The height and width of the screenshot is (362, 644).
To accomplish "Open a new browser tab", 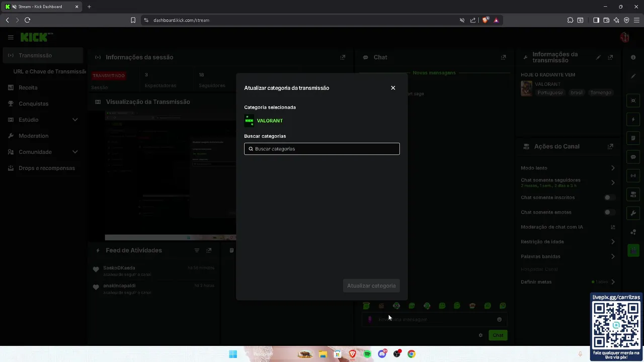I will 89,7.
